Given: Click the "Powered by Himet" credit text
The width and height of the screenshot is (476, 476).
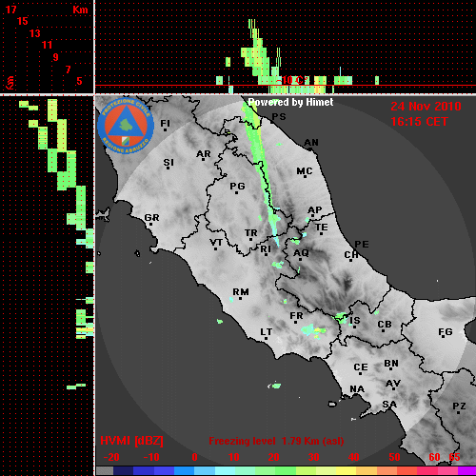Looking at the screenshot, I should coord(290,102).
